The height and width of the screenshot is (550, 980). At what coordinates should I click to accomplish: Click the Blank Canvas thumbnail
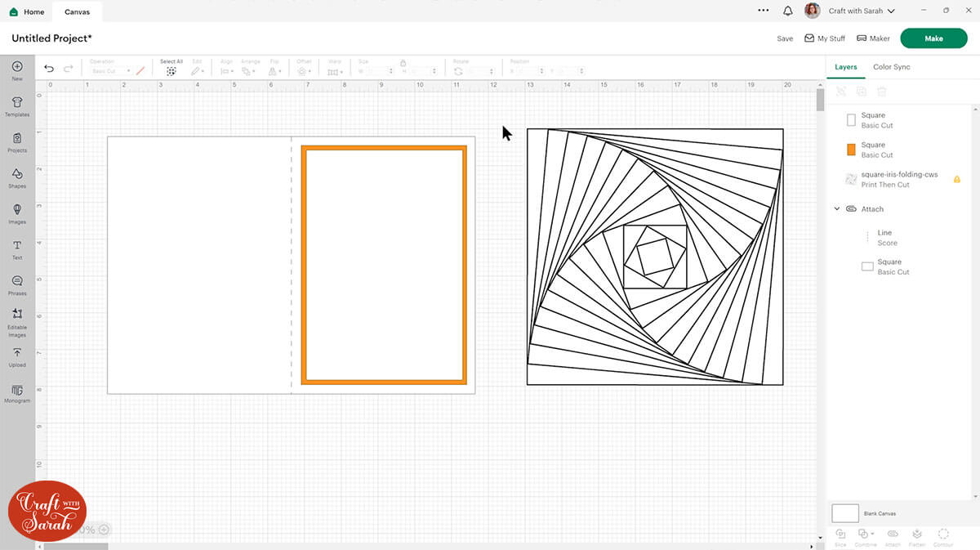coord(845,513)
